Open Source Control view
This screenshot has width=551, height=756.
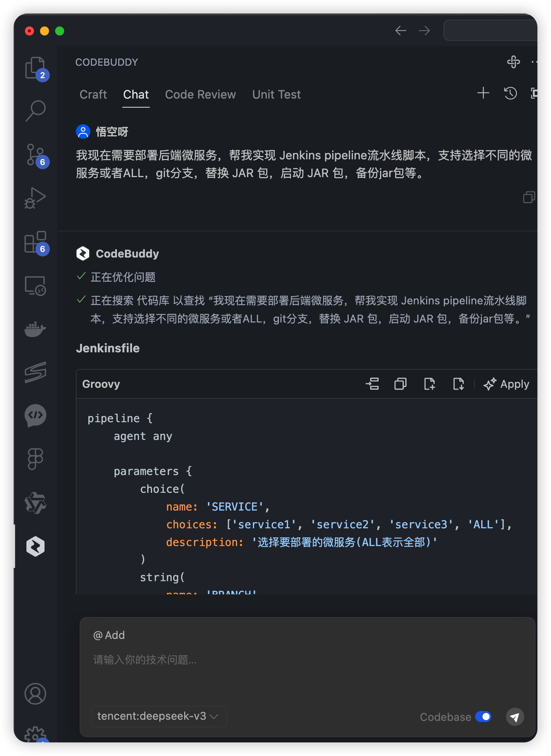point(35,155)
